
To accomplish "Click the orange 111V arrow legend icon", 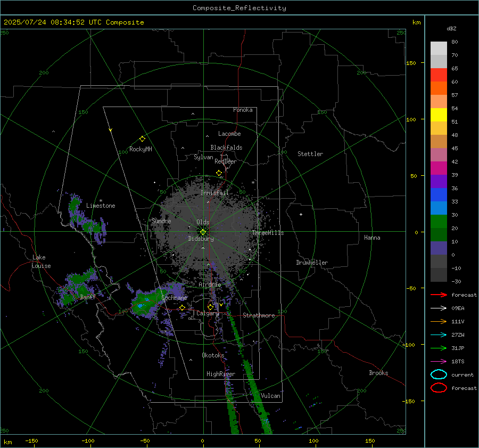I will (x=439, y=321).
